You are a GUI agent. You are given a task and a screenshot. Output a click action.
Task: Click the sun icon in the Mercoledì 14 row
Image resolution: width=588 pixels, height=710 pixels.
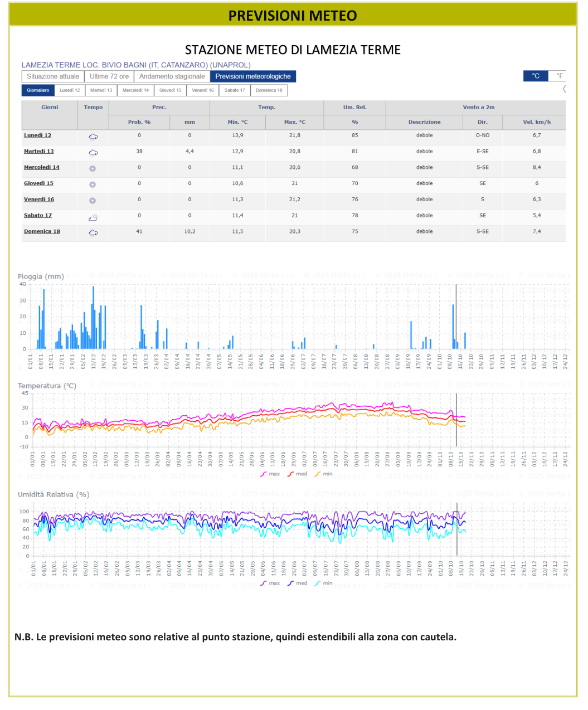(x=93, y=168)
